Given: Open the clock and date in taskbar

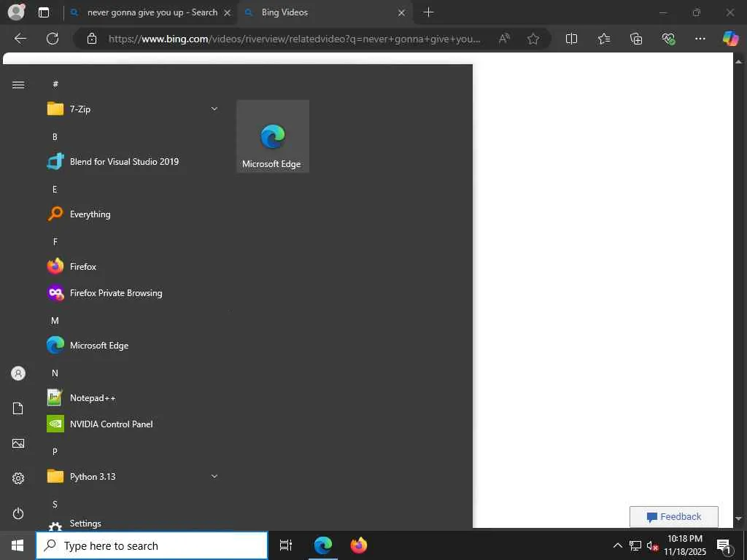Looking at the screenshot, I should [684, 545].
